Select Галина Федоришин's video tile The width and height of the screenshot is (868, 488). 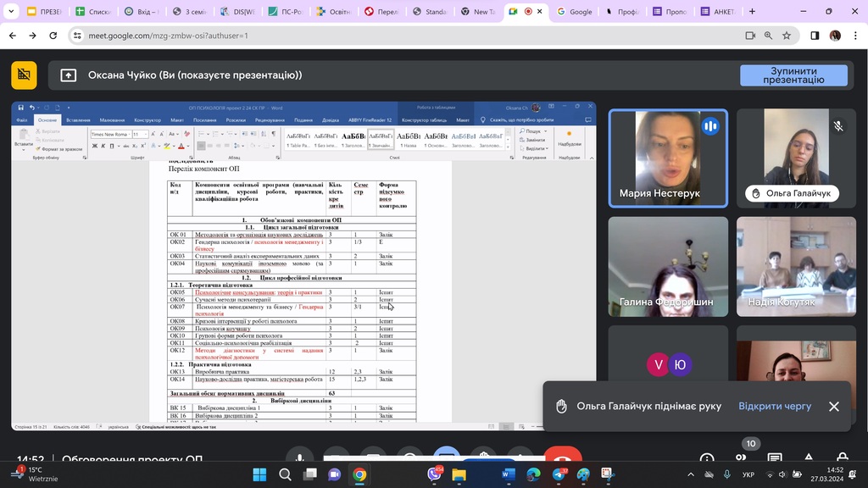668,267
